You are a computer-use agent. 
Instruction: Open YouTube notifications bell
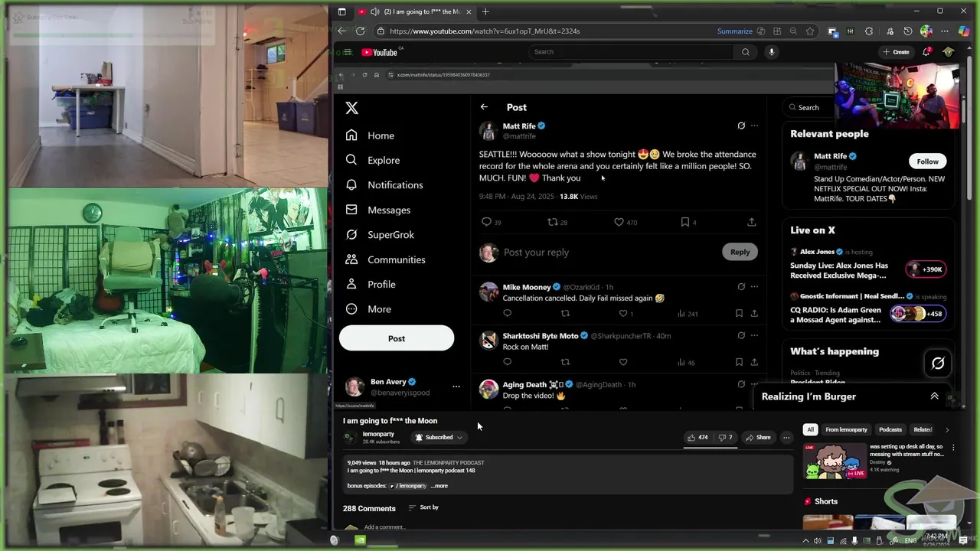tap(927, 52)
